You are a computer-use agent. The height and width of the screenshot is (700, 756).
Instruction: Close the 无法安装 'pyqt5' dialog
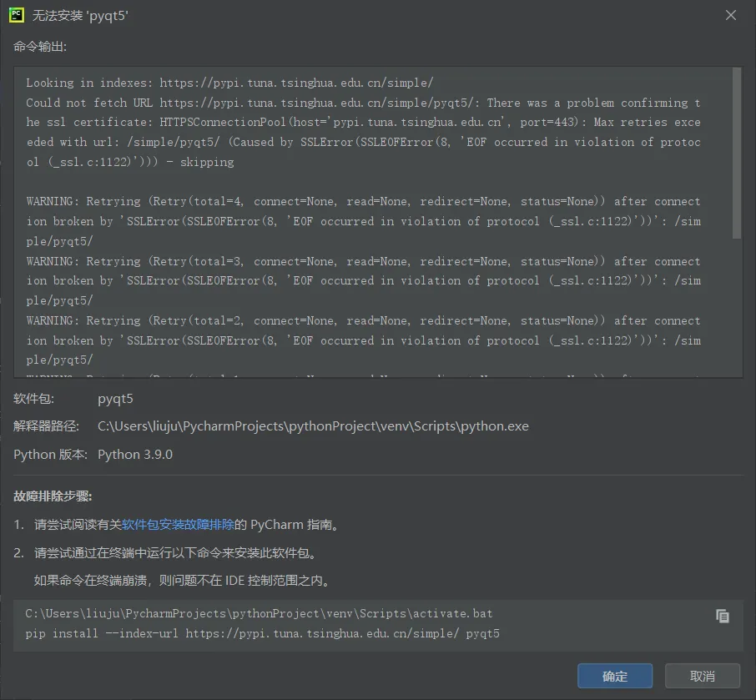tap(730, 15)
